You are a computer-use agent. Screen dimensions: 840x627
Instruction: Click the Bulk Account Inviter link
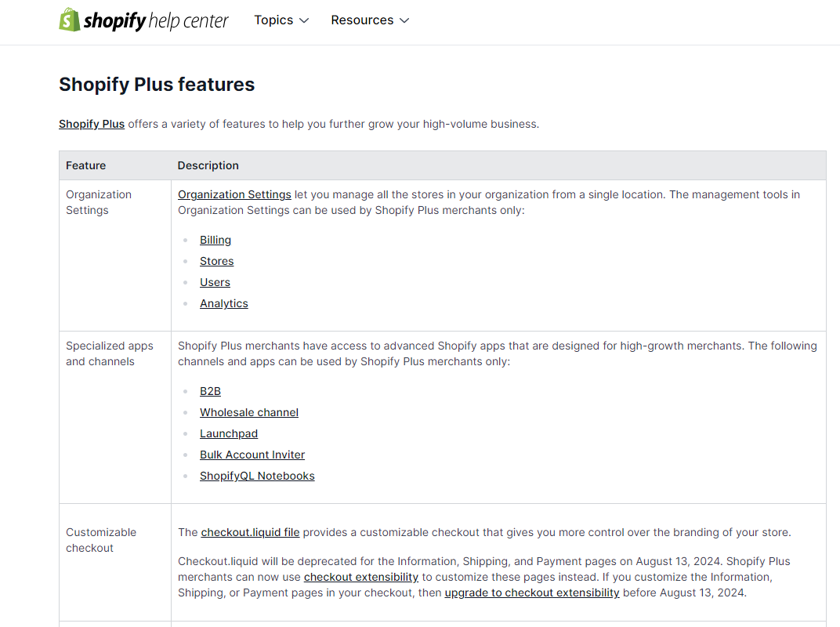click(x=252, y=454)
